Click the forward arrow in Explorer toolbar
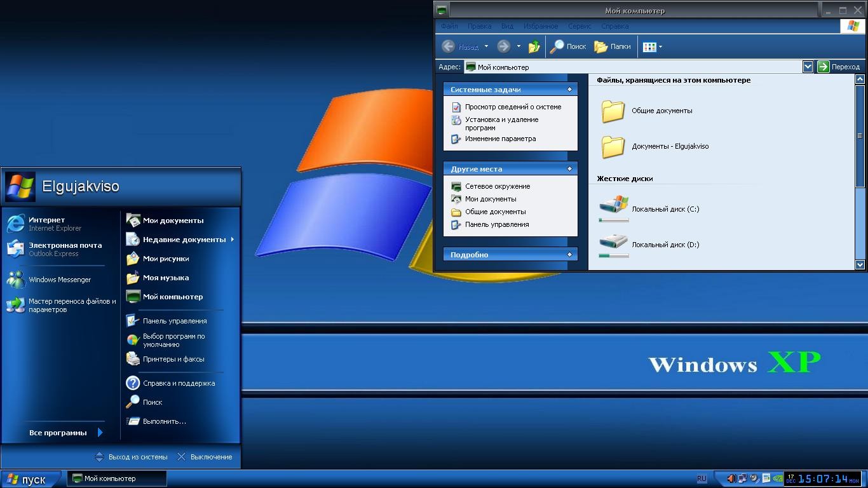 pos(504,46)
